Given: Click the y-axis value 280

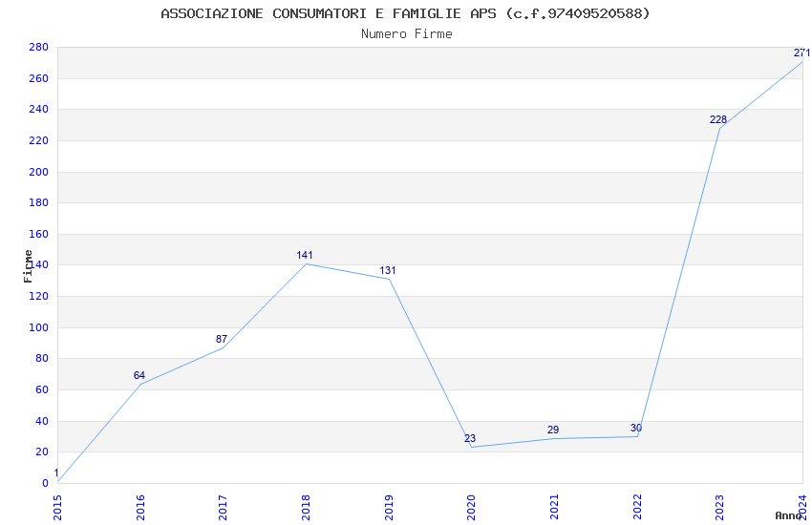Looking at the screenshot, I should click(39, 47).
